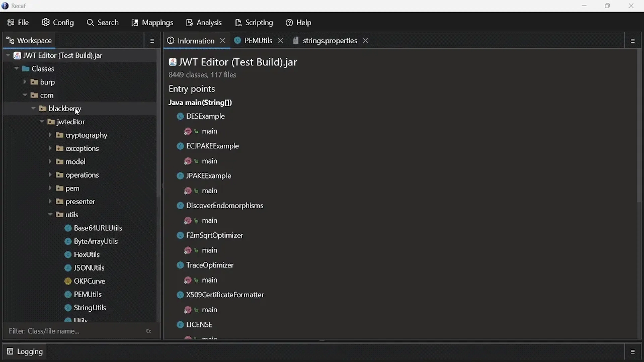Toggle case-sensitive filter button
The width and height of the screenshot is (644, 362).
pyautogui.click(x=148, y=331)
